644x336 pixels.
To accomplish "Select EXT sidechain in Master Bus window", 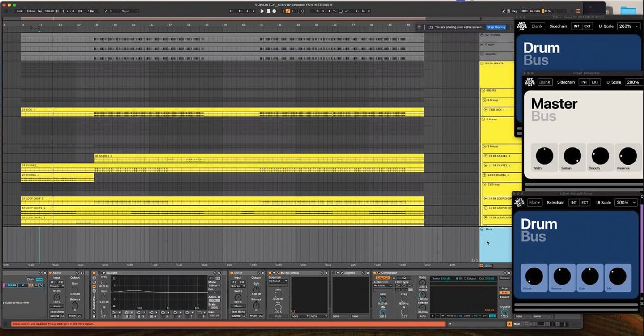I will (x=595, y=82).
